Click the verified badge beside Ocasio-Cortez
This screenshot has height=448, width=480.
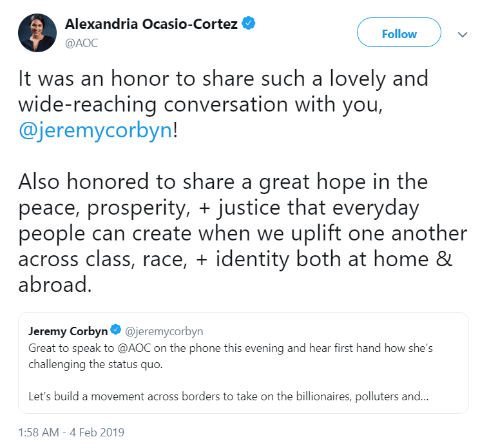[x=249, y=24]
